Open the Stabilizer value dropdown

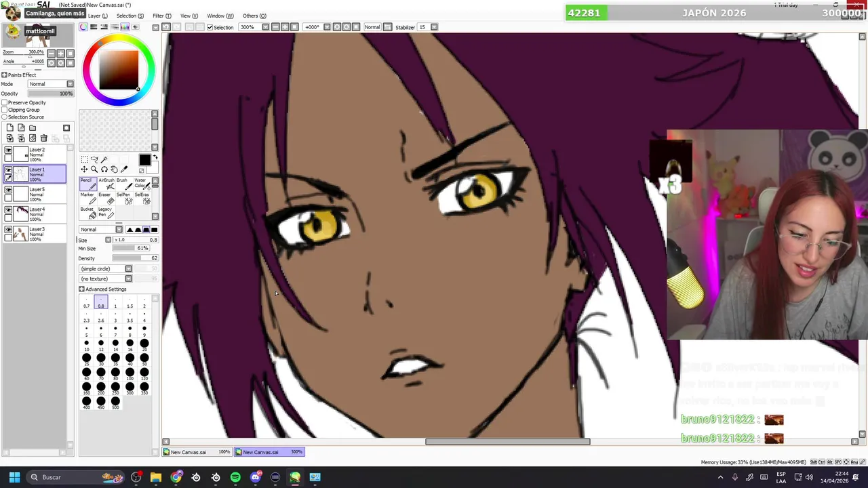tap(434, 27)
